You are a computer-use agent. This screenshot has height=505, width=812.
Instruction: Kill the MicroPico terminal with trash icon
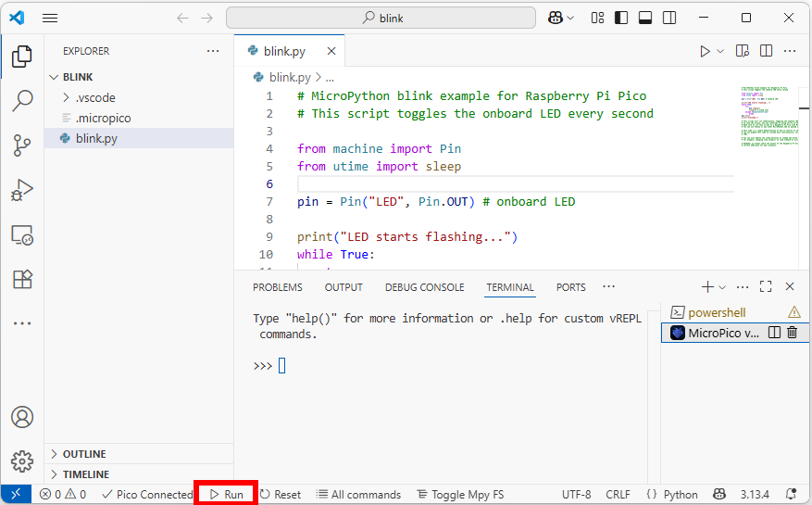click(x=792, y=333)
